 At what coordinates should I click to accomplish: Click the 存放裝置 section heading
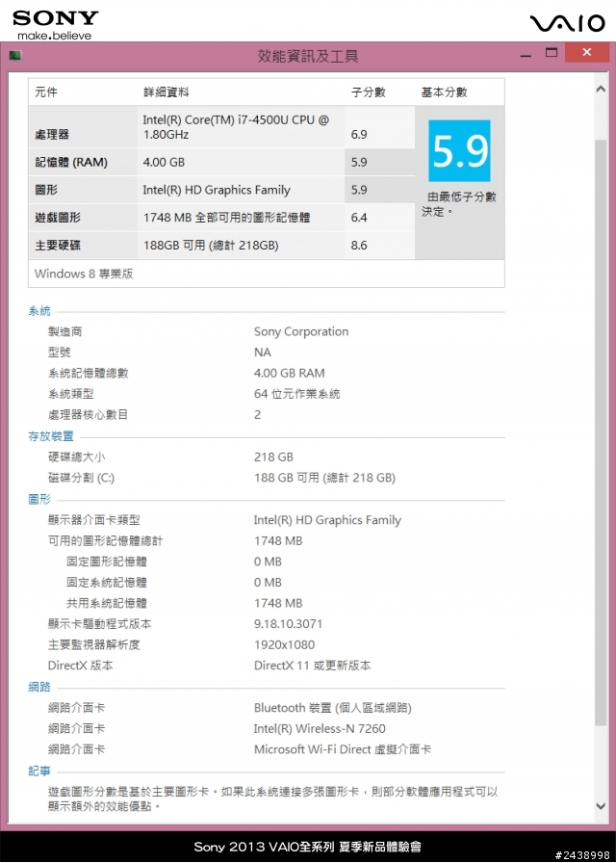click(x=51, y=436)
